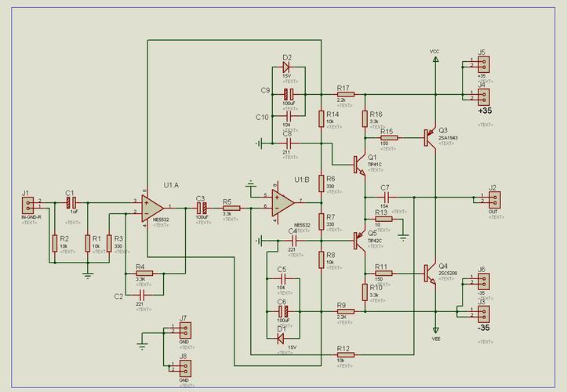Click the D2 15V zener diode
Image resolution: width=567 pixels, height=392 pixels.
(x=286, y=67)
